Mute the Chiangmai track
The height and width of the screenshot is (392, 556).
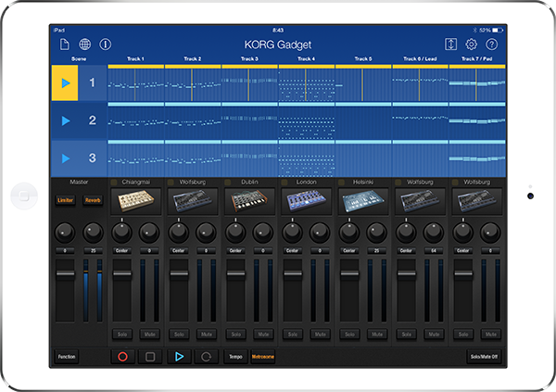click(149, 335)
